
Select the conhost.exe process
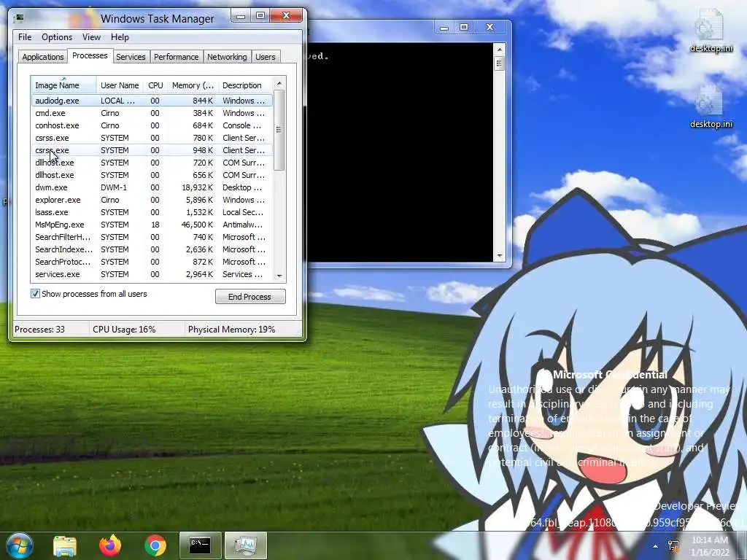pyautogui.click(x=152, y=125)
